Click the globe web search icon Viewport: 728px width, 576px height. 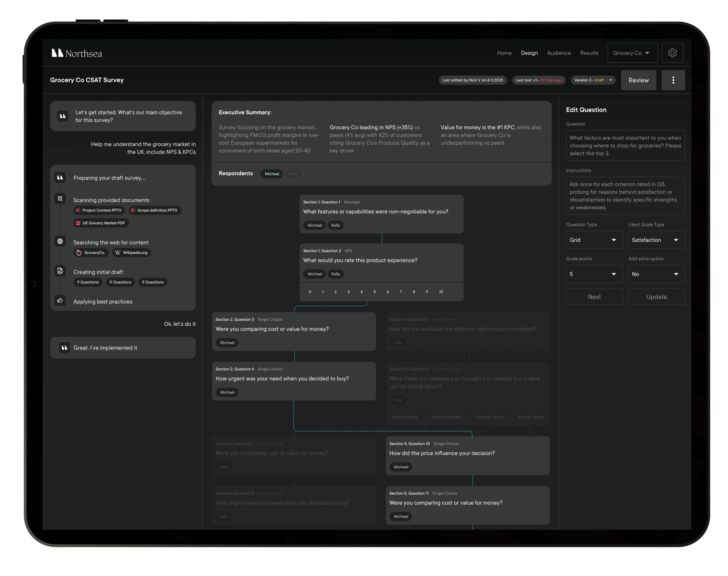(60, 241)
